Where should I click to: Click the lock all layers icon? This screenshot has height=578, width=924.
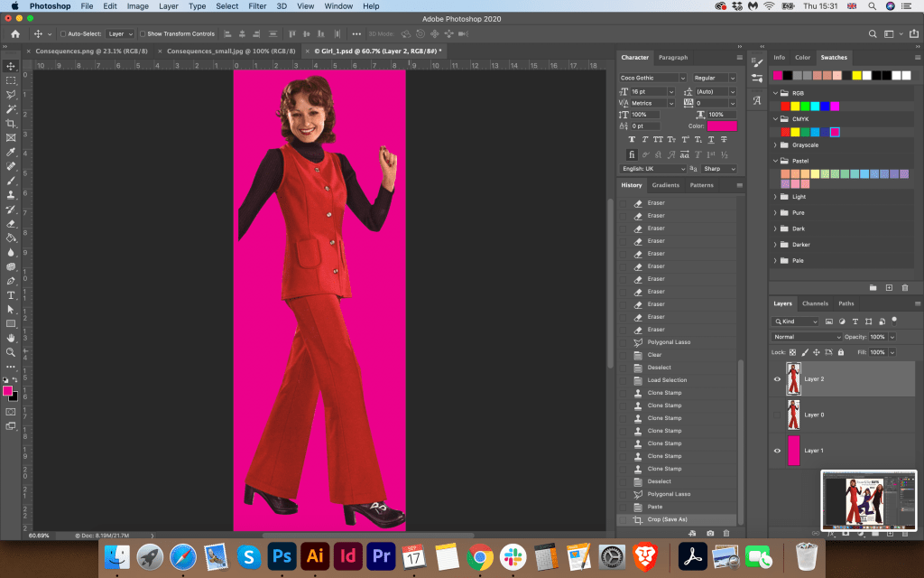[841, 352]
